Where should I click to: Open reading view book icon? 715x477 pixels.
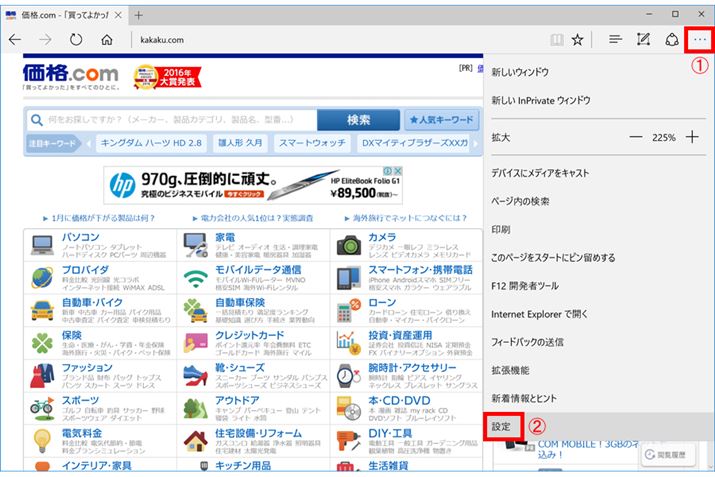click(557, 40)
